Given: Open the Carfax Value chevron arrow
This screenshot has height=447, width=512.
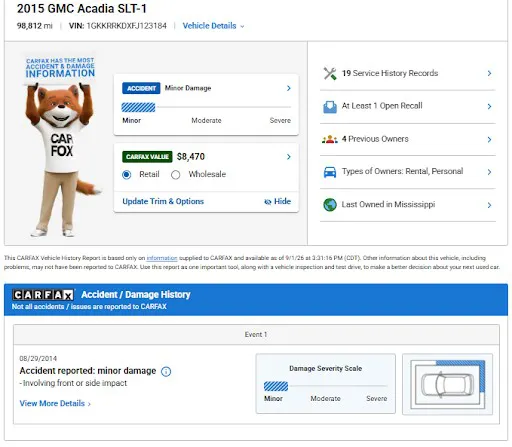Looking at the screenshot, I should coord(289,157).
